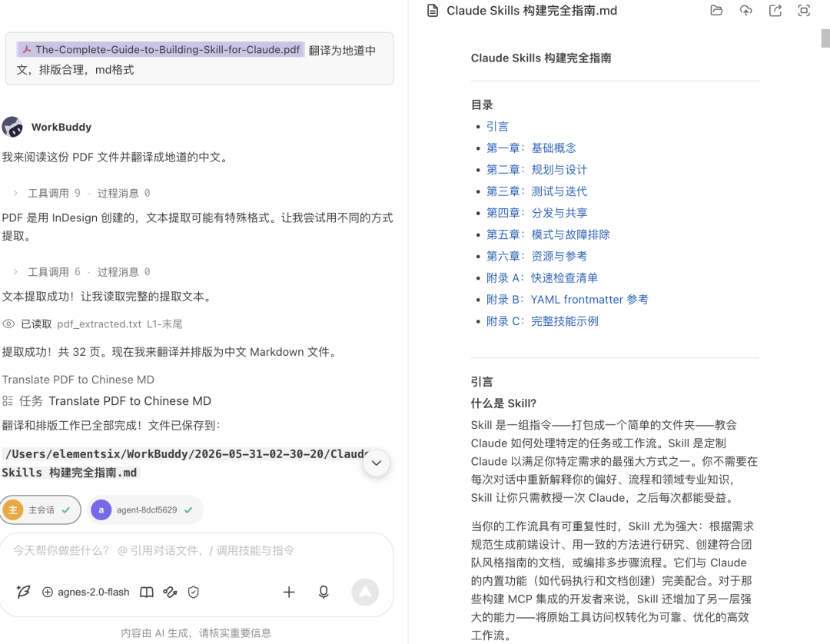Click the scroll-down chevron button
Image resolution: width=830 pixels, height=644 pixels.
[x=377, y=463]
